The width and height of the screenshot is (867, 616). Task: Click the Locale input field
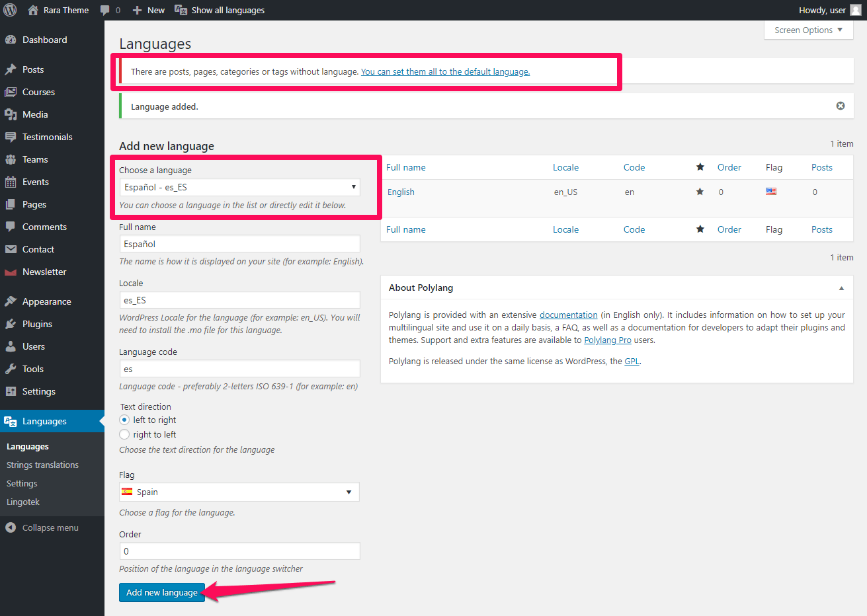pos(240,300)
